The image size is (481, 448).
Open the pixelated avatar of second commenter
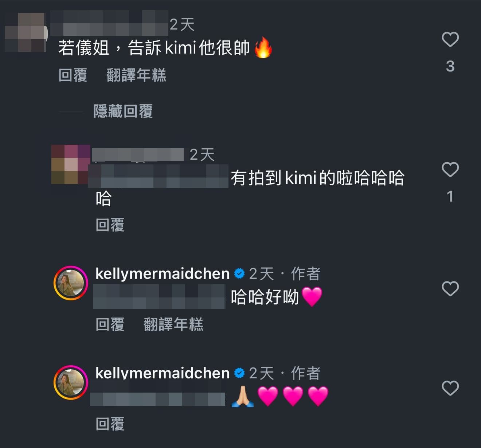[71, 164]
